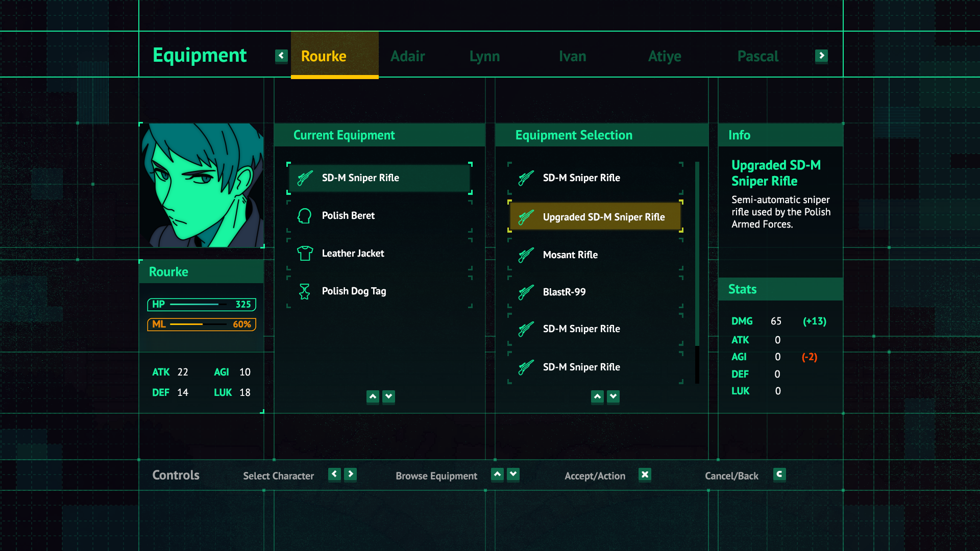Image resolution: width=980 pixels, height=551 pixels.
Task: Select Upgraded SD-M Sniper Rifle entry
Action: coord(595,217)
